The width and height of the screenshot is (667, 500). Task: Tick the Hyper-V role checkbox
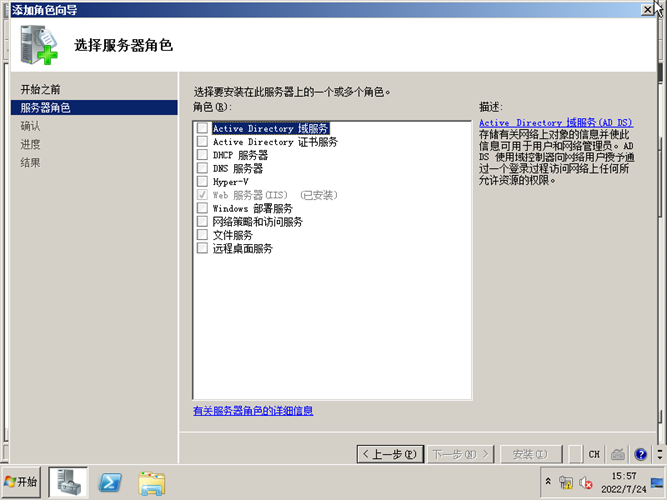click(202, 181)
